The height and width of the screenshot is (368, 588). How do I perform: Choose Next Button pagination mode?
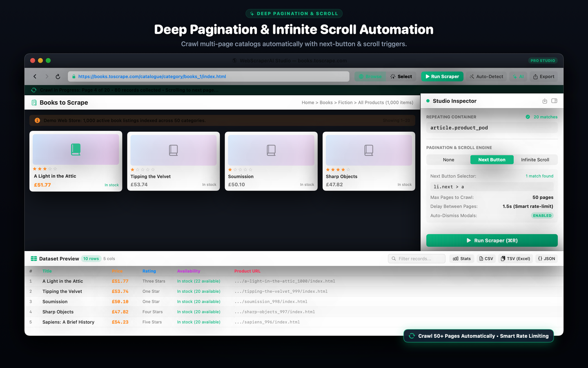pyautogui.click(x=492, y=160)
